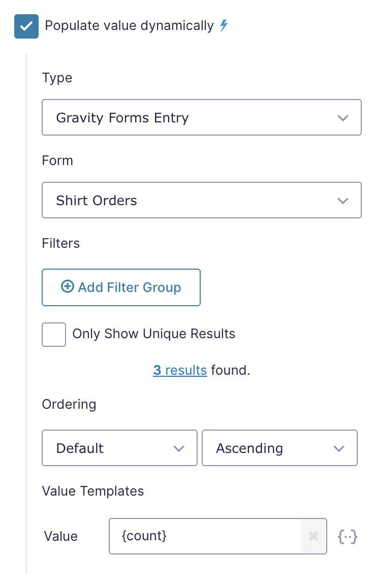Screen dimensions: 376x588
Task: Uncheck Populate value dynamically checkbox
Action: point(26,26)
